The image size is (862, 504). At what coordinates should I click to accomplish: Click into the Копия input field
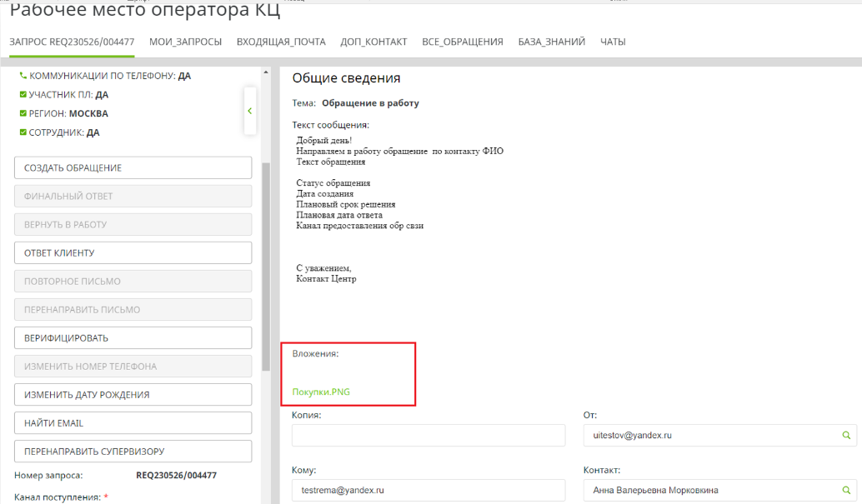428,436
